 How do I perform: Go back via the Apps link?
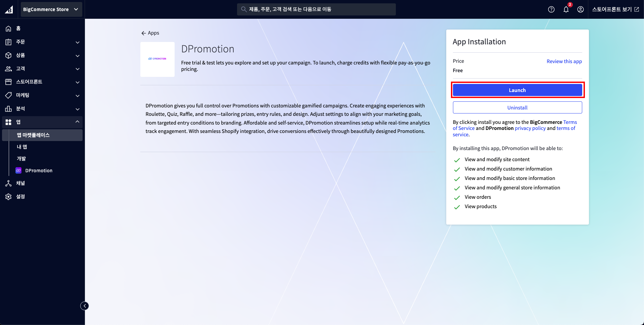pos(153,33)
